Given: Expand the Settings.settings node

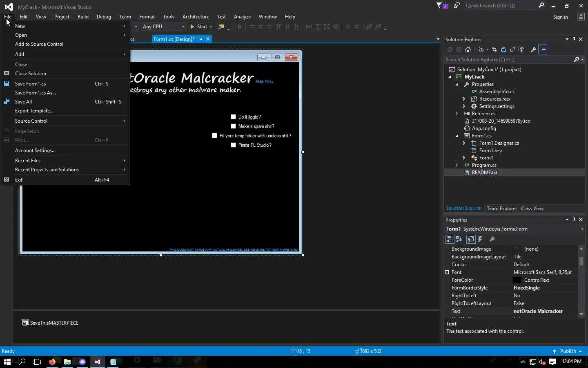Looking at the screenshot, I should (x=464, y=106).
